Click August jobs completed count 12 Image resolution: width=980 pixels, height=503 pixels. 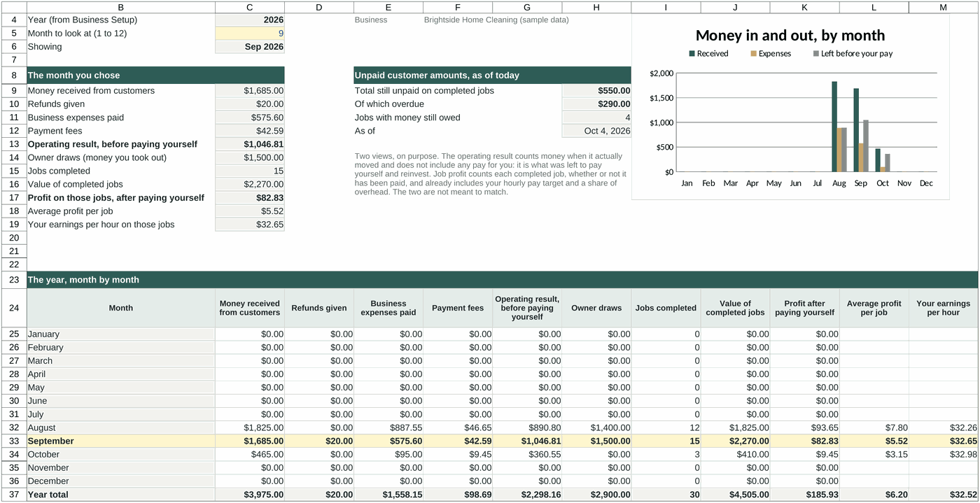click(x=666, y=427)
